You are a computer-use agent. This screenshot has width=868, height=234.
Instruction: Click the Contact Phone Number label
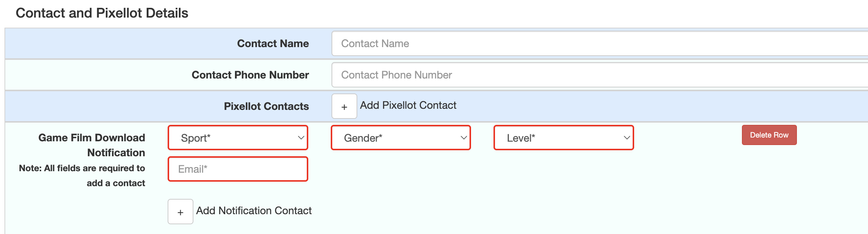[x=250, y=75]
